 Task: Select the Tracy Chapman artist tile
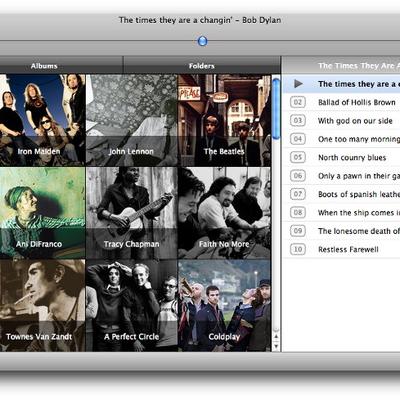(x=131, y=213)
